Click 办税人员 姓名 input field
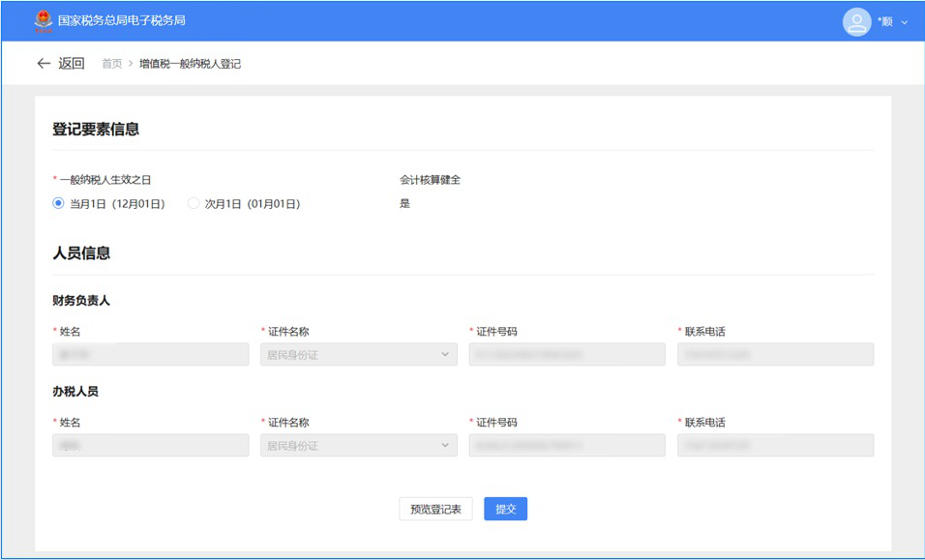The height and width of the screenshot is (560, 925). click(150, 446)
